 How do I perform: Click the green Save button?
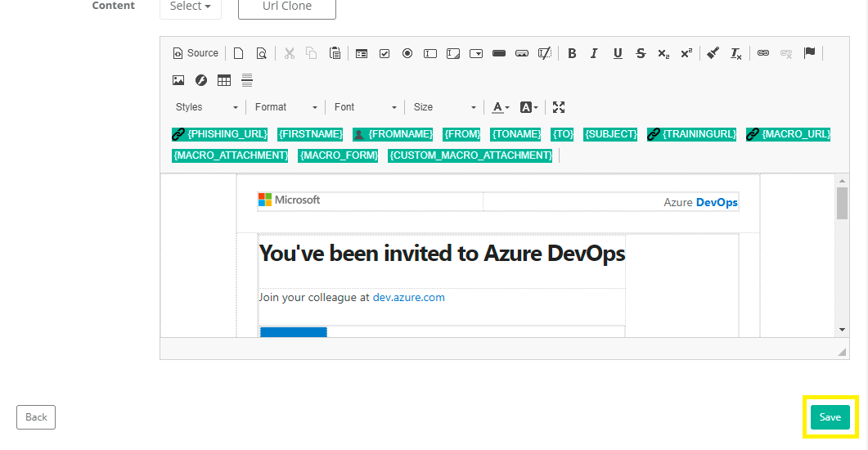(x=830, y=417)
